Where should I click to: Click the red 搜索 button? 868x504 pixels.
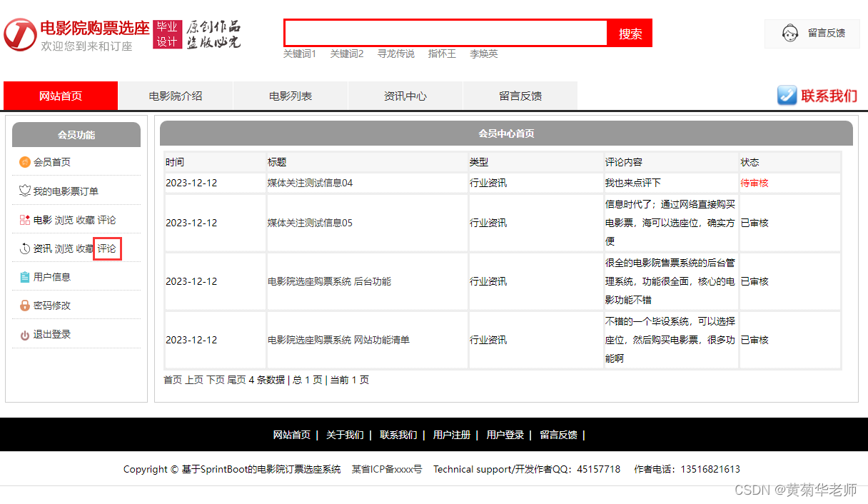click(x=630, y=33)
